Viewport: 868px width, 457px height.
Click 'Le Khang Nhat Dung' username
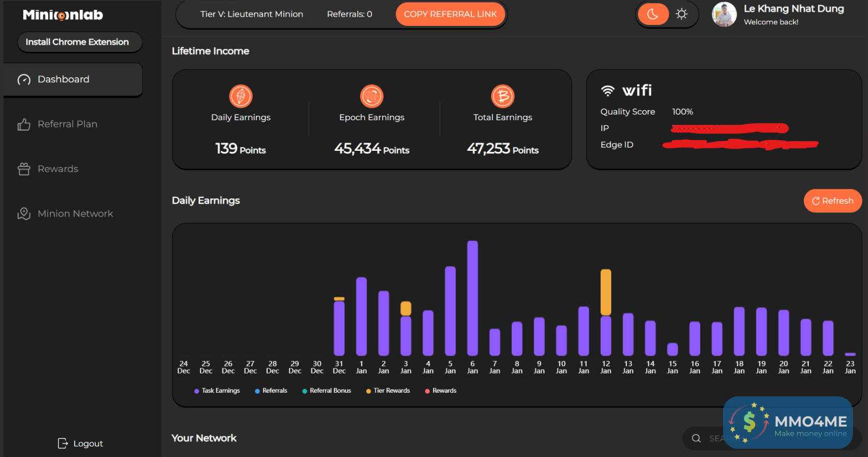coord(794,9)
